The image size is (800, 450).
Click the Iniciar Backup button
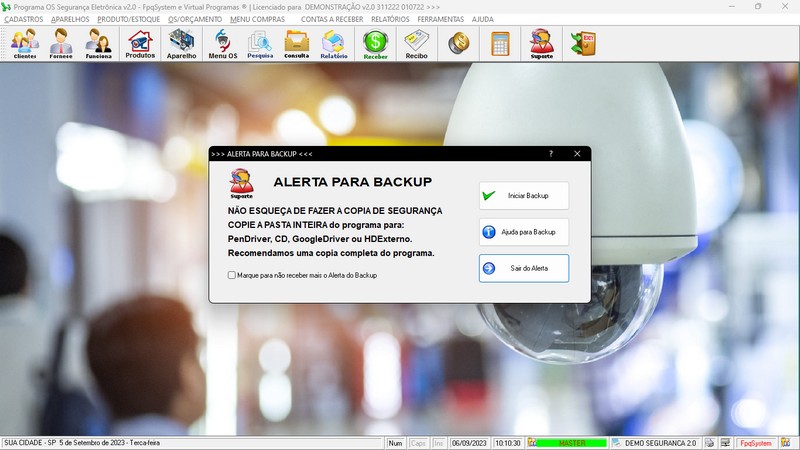(x=524, y=195)
